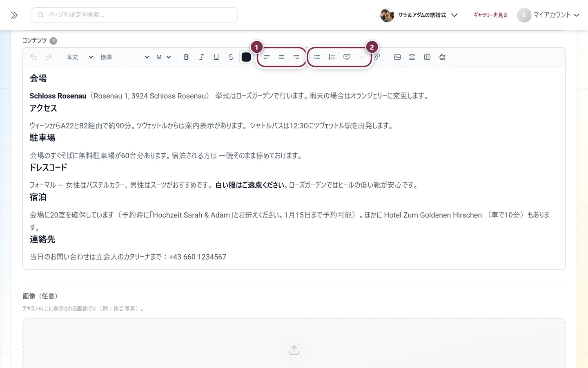
Task: Toggle bold formatting
Action: 186,57
